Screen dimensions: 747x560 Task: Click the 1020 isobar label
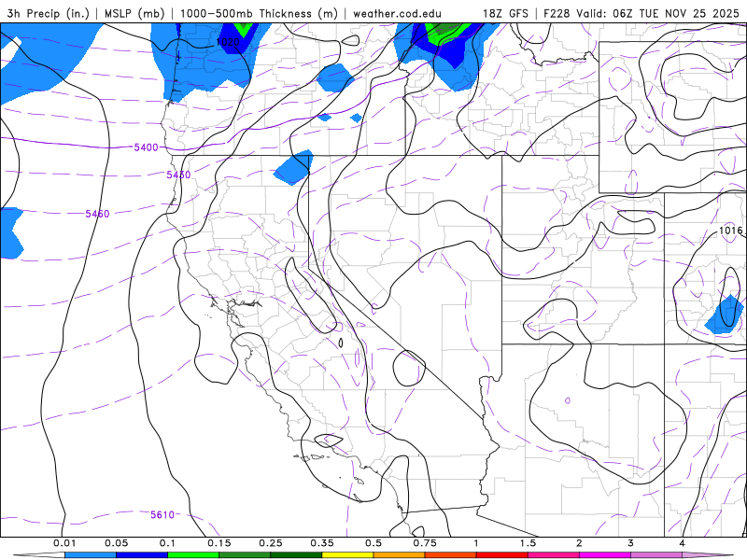(x=227, y=42)
